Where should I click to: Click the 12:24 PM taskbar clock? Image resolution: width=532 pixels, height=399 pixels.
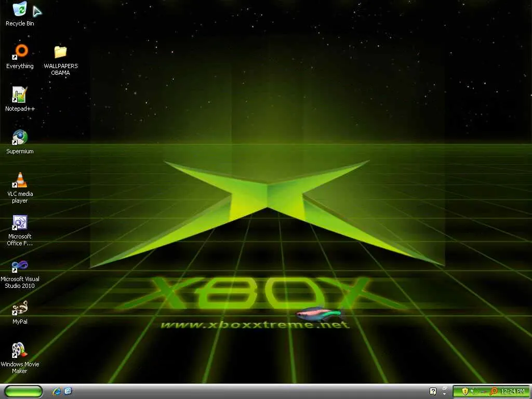[x=512, y=391]
